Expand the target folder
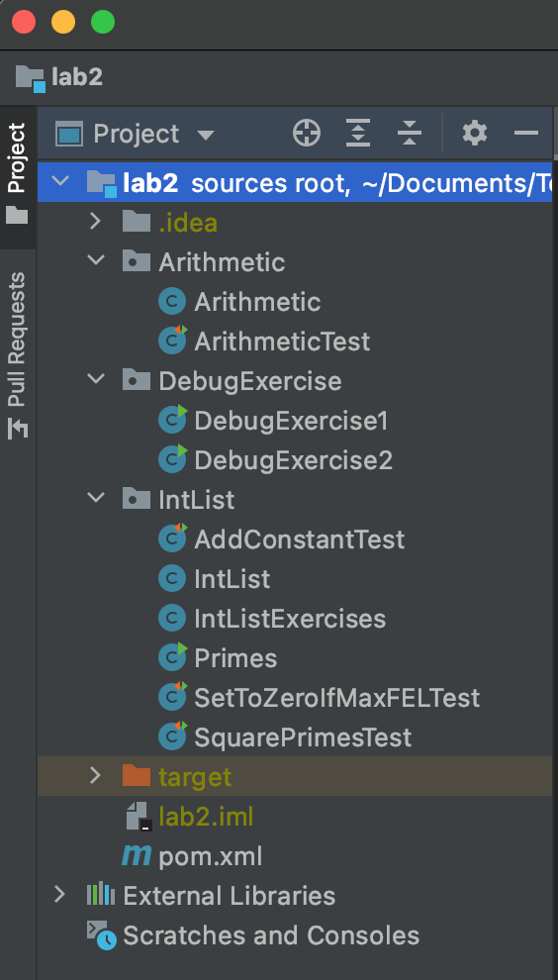The width and height of the screenshot is (558, 980). [x=95, y=776]
